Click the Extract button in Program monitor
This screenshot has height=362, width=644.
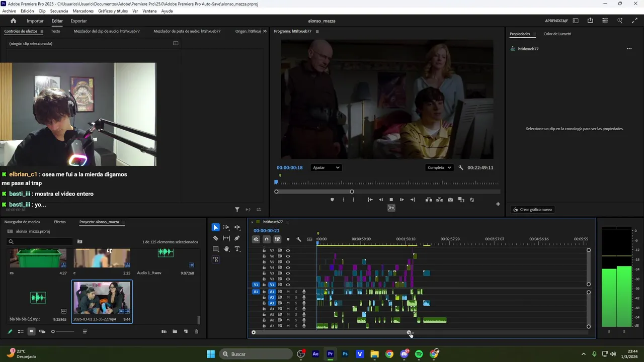pyautogui.click(x=439, y=200)
